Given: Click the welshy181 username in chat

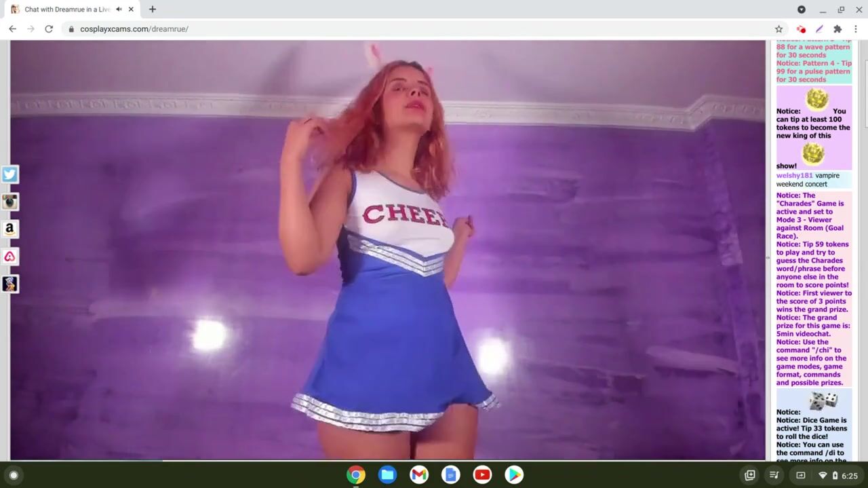Looking at the screenshot, I should 794,175.
